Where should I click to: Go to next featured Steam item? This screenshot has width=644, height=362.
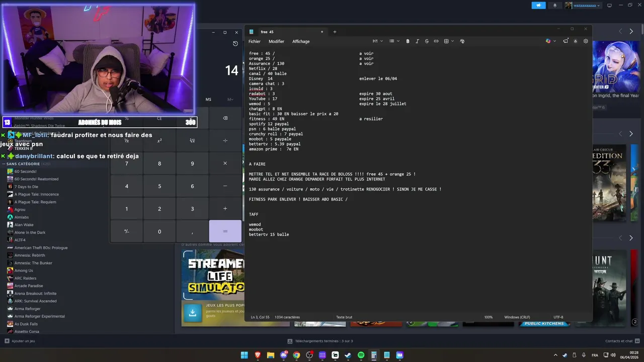(631, 31)
